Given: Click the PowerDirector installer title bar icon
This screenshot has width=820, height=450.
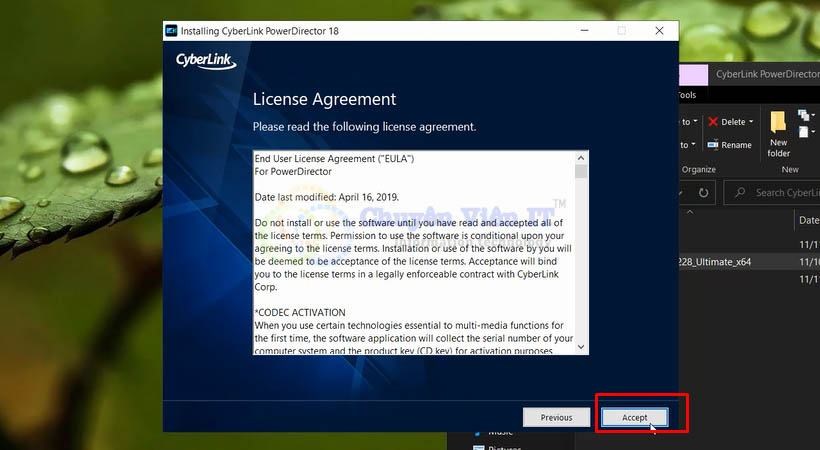Looking at the screenshot, I should (172, 31).
